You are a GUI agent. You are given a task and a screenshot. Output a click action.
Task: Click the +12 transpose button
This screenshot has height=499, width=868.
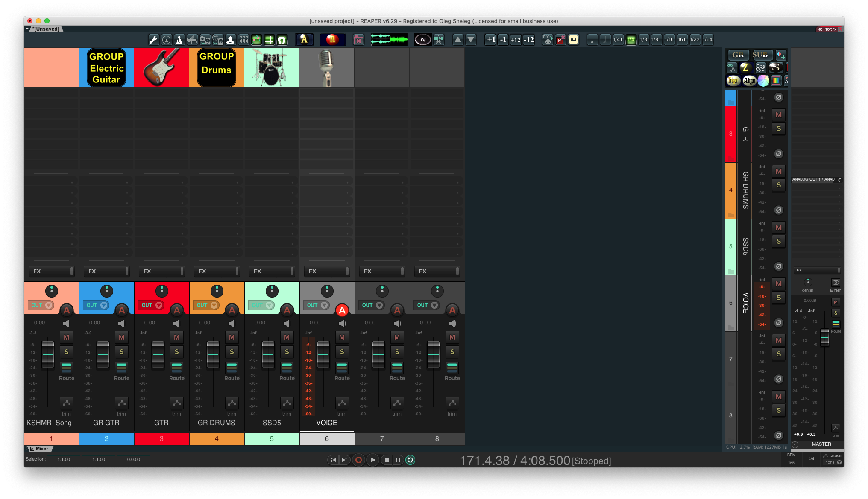click(x=516, y=40)
